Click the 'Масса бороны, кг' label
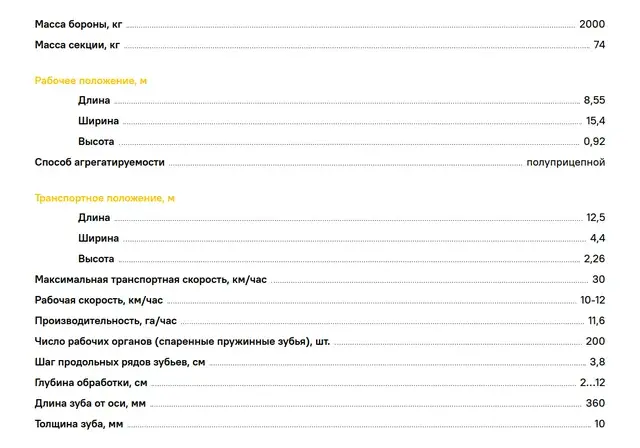Viewport: 640px width, 448px height. 78,24
